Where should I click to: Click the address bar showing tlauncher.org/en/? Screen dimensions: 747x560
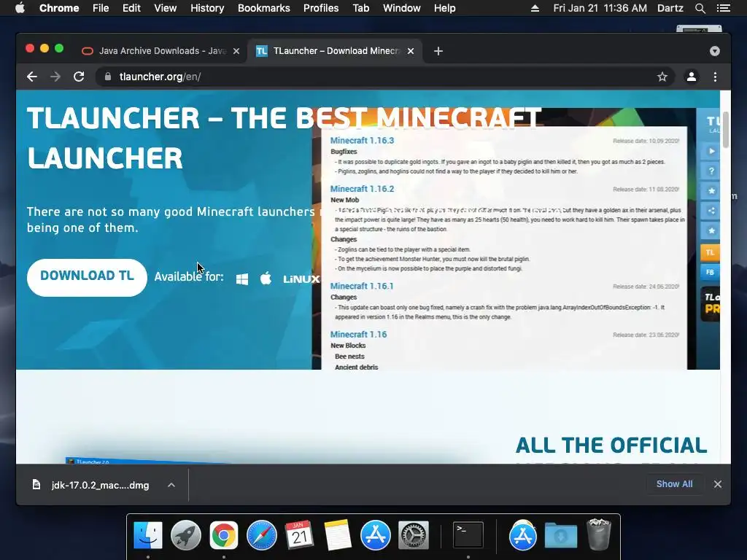tap(384, 77)
